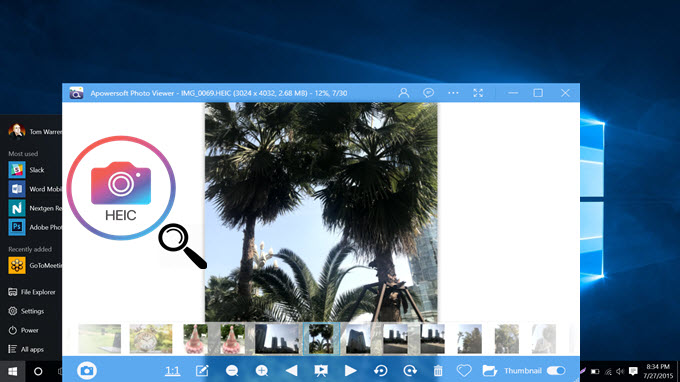
Task: Start the slideshow presentation
Action: click(321, 371)
